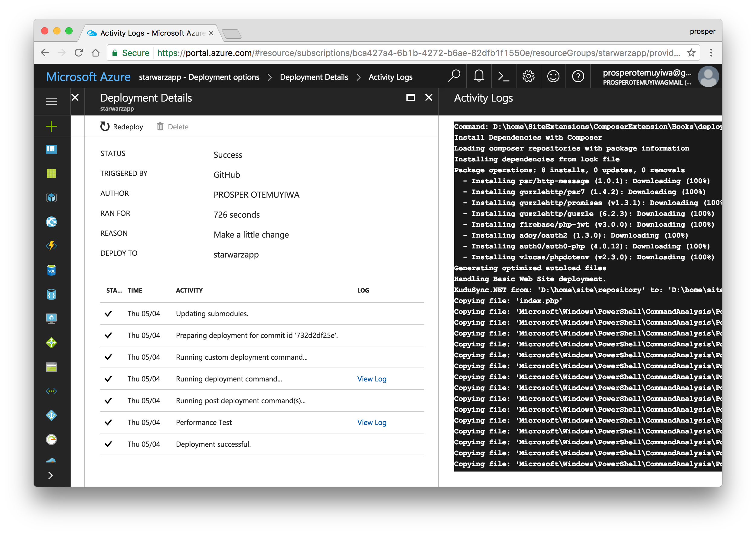Open All resources grid icon
Image resolution: width=756 pixels, height=535 pixels.
coord(51,173)
